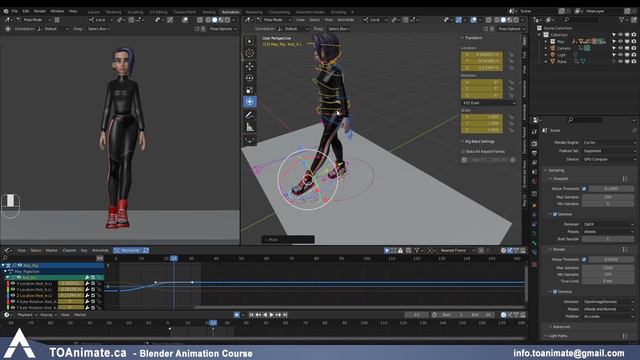Click the properties editor search field
The width and height of the screenshot is (640, 360).
584,120
